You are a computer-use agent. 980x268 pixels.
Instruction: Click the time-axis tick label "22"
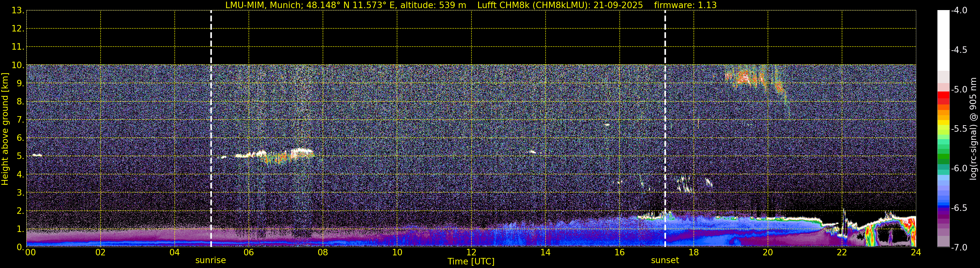click(842, 253)
